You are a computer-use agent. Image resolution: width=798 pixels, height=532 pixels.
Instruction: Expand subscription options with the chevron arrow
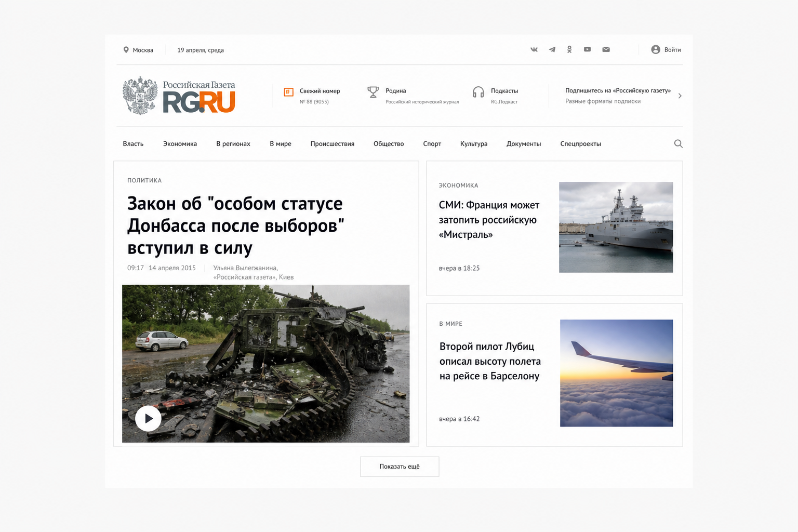coord(680,96)
